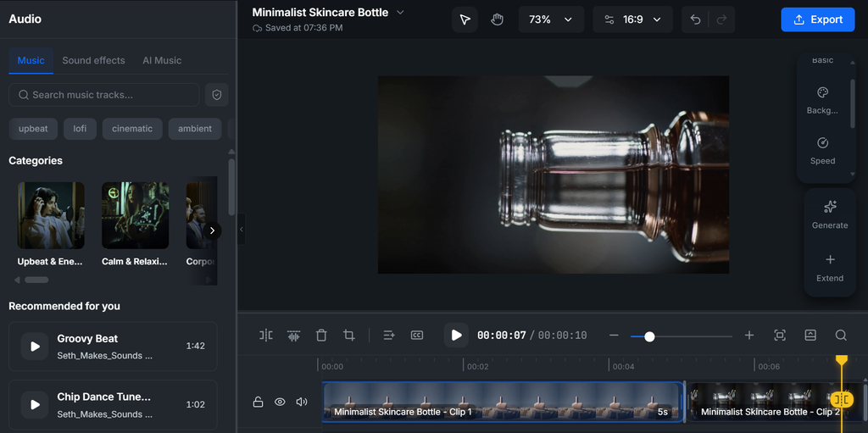The height and width of the screenshot is (433, 868).
Task: Click the Groovy Beat track title
Action: coord(87,338)
